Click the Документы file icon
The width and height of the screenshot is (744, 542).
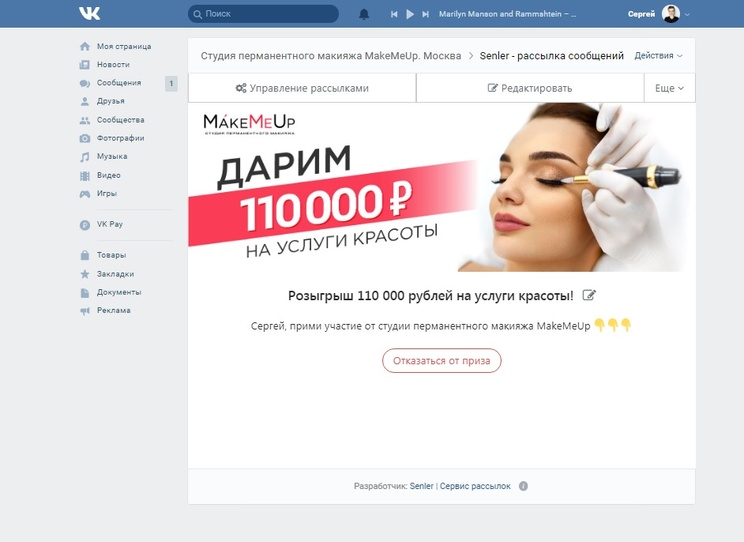pyautogui.click(x=85, y=292)
